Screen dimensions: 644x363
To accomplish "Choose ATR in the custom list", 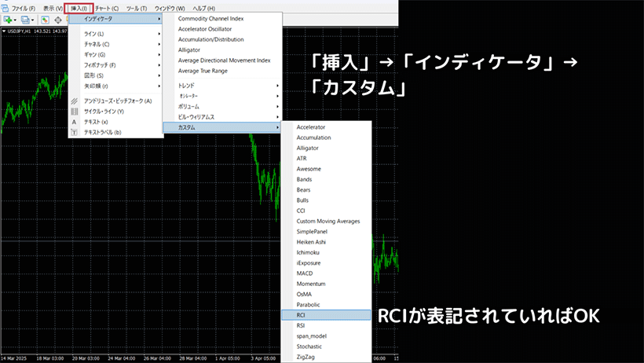I will [326, 159].
